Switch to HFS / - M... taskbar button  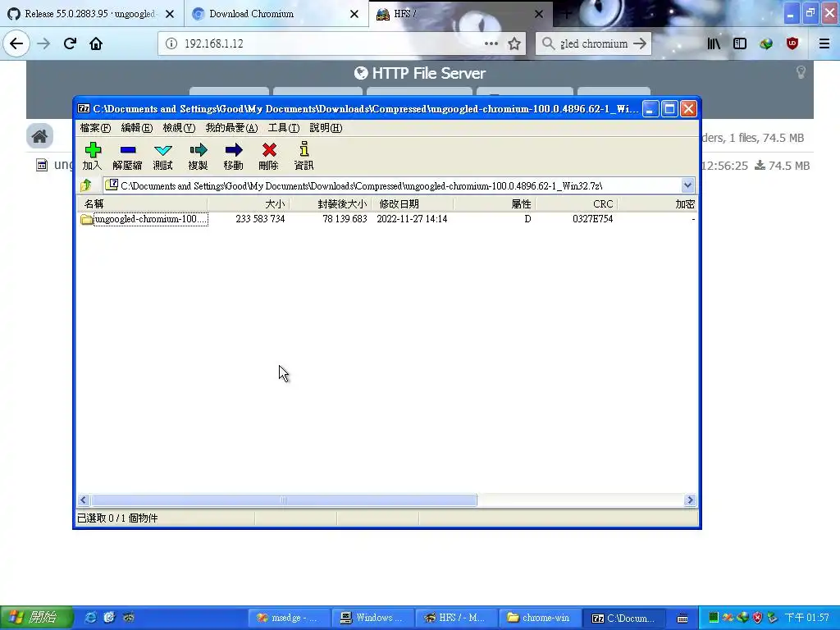(x=456, y=618)
